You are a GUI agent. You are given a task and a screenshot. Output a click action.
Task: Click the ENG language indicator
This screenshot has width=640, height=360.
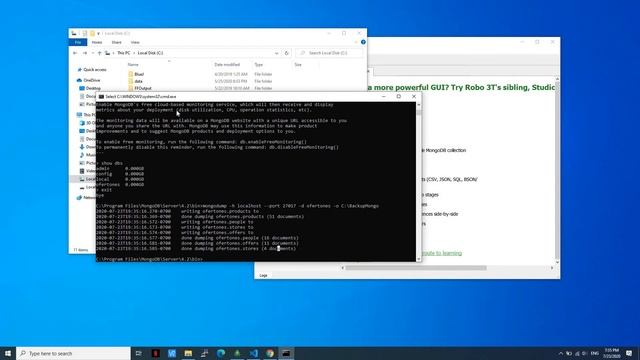click(595, 353)
